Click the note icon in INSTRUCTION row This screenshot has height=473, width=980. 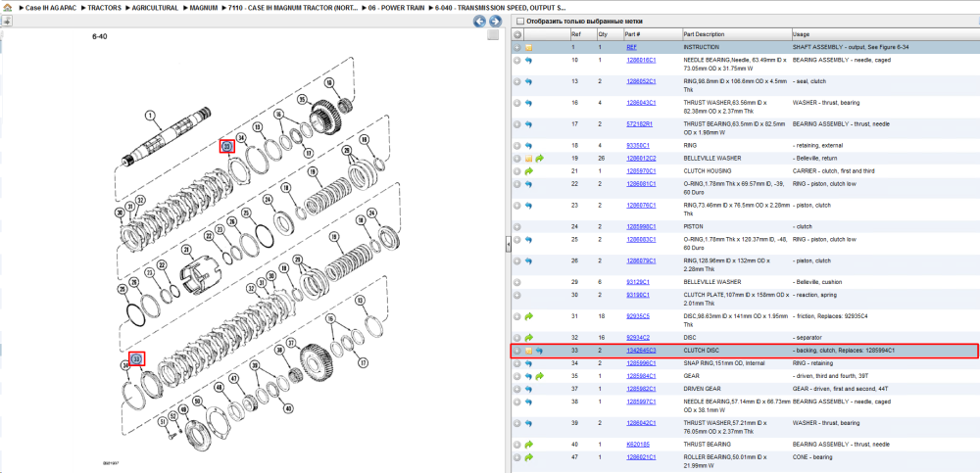pos(528,47)
